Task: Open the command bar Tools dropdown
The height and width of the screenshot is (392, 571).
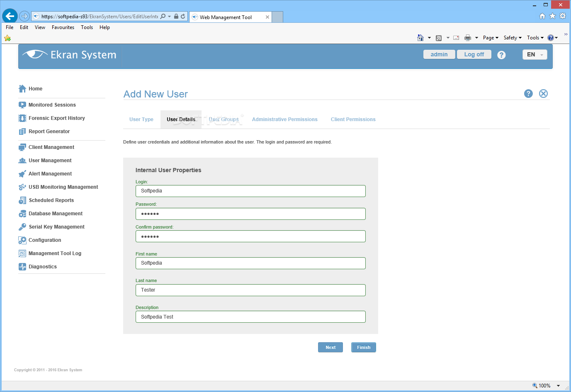Action: [x=535, y=38]
